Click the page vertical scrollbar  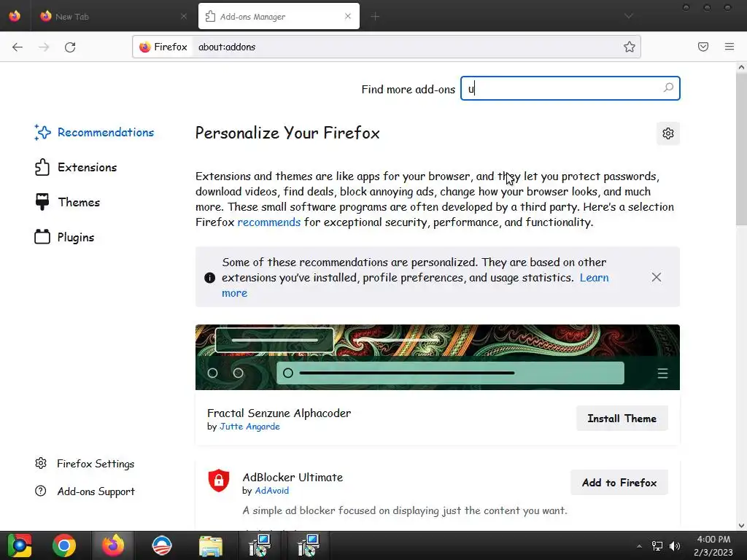click(x=741, y=149)
